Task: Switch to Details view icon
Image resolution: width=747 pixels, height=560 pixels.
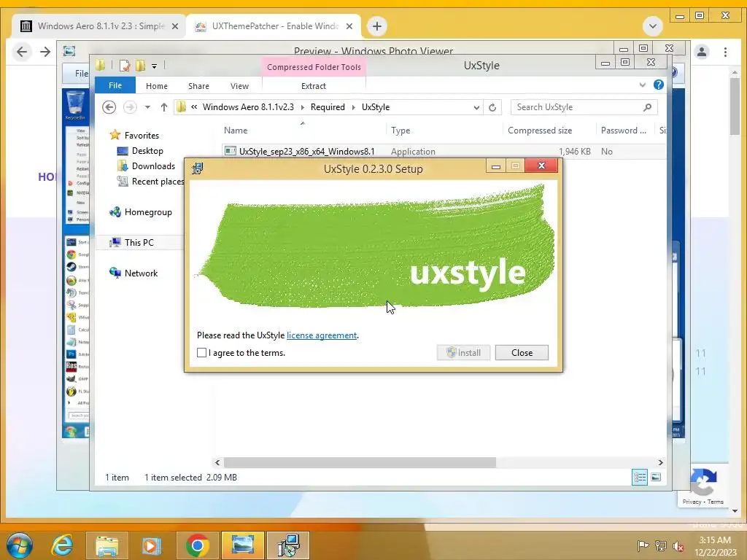Action: coord(639,477)
